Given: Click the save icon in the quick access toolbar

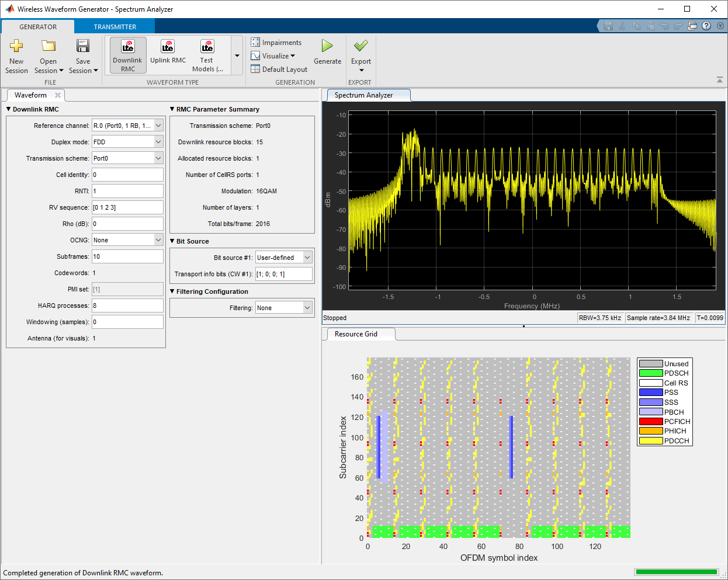Looking at the screenshot, I should (x=608, y=26).
